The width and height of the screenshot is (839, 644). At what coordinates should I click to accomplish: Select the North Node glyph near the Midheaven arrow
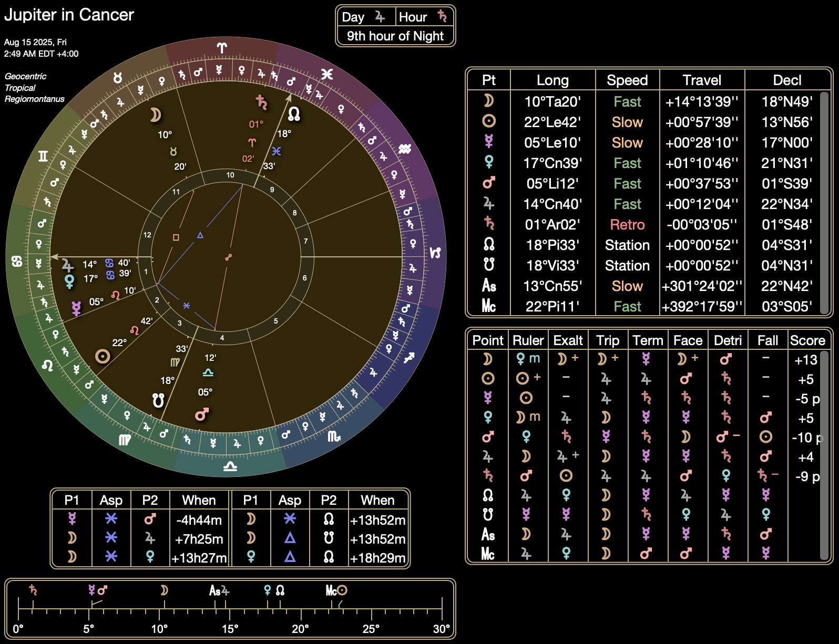[294, 114]
